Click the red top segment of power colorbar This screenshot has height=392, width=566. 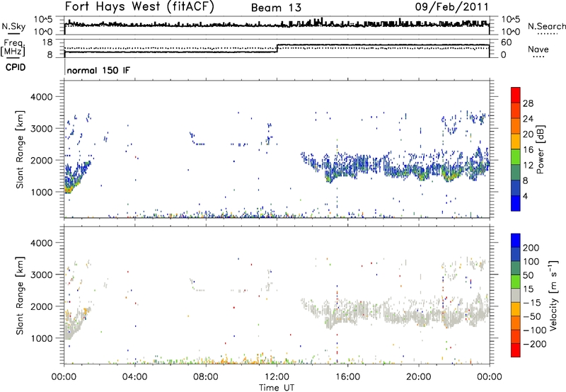tap(516, 95)
